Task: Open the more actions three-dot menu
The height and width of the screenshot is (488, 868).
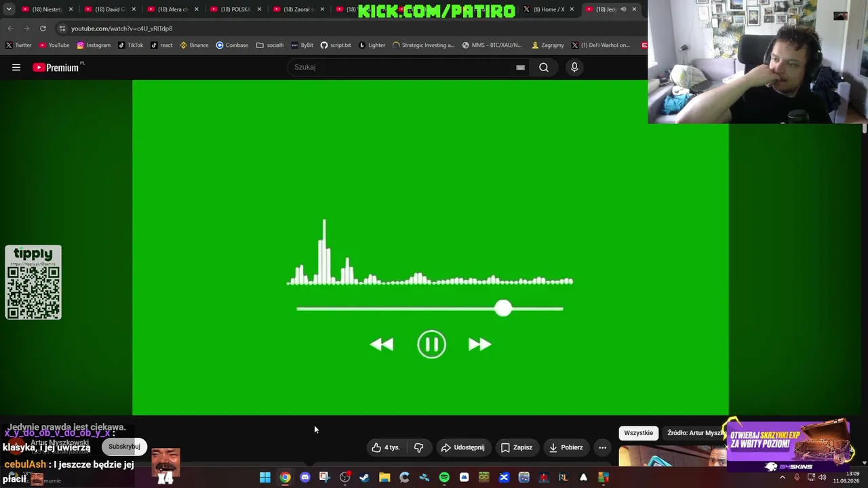Action: [x=602, y=447]
